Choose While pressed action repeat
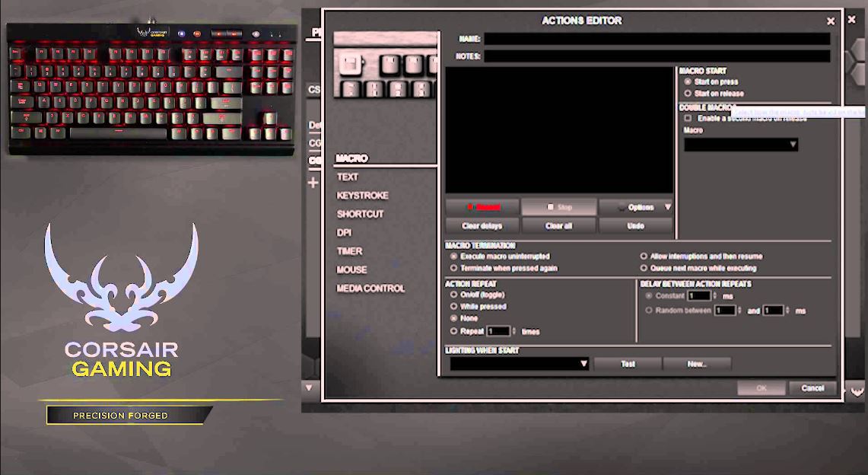This screenshot has width=868, height=475. pos(454,306)
